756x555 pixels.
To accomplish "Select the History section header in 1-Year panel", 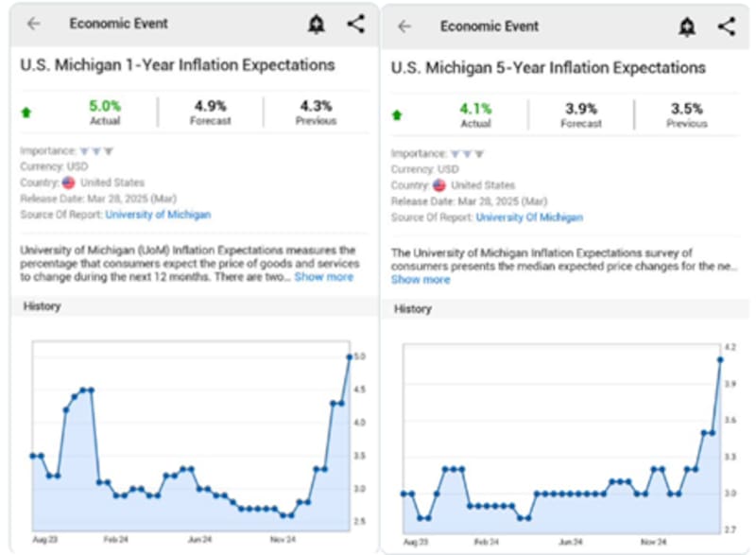I will (42, 306).
